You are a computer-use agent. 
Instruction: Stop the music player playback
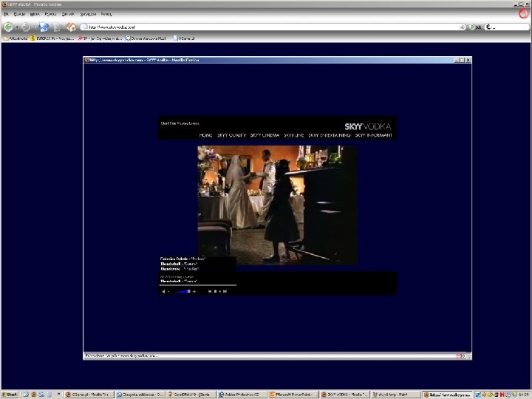(215, 291)
